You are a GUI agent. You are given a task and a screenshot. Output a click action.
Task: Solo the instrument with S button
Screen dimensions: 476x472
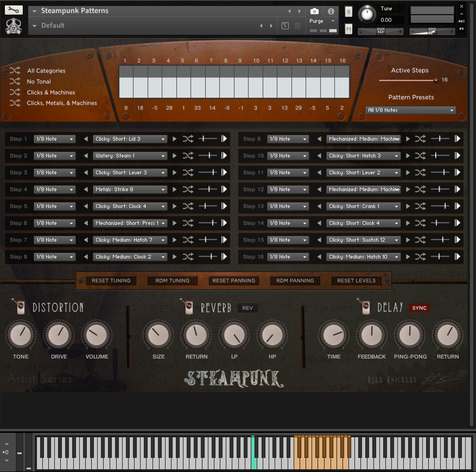tap(349, 12)
